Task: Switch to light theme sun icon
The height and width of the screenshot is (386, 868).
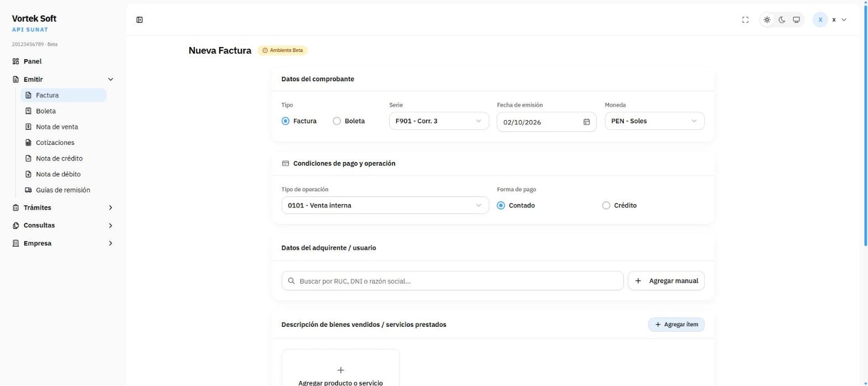Action: point(767,20)
